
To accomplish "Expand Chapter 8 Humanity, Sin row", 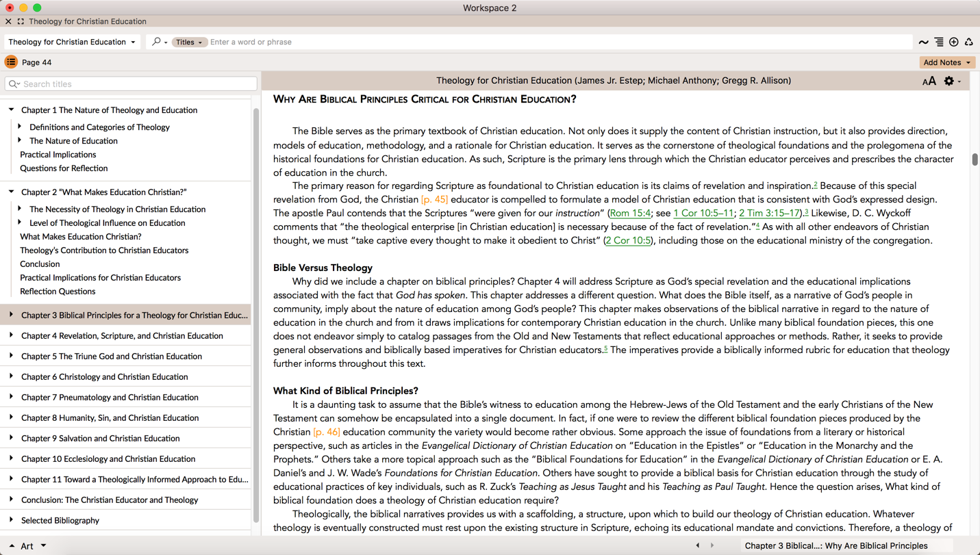I will [12, 417].
